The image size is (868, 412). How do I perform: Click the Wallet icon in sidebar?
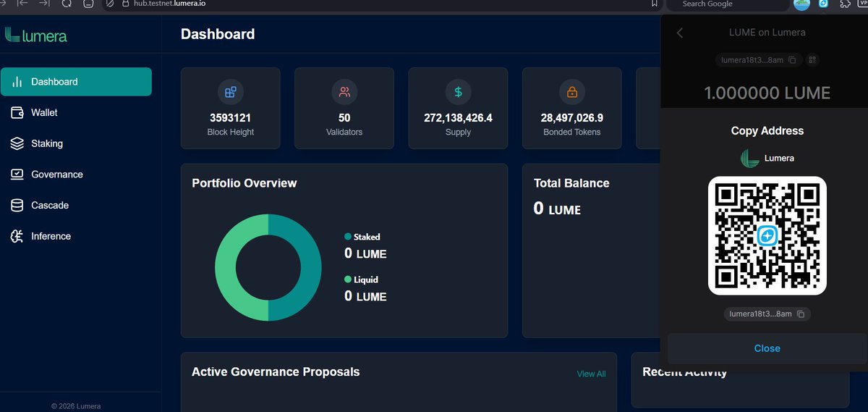pos(17,113)
